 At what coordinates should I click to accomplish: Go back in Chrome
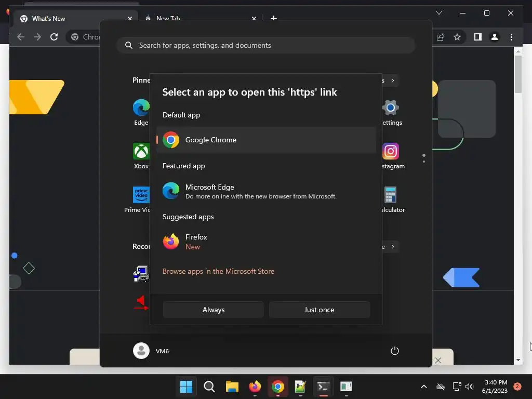click(x=21, y=37)
